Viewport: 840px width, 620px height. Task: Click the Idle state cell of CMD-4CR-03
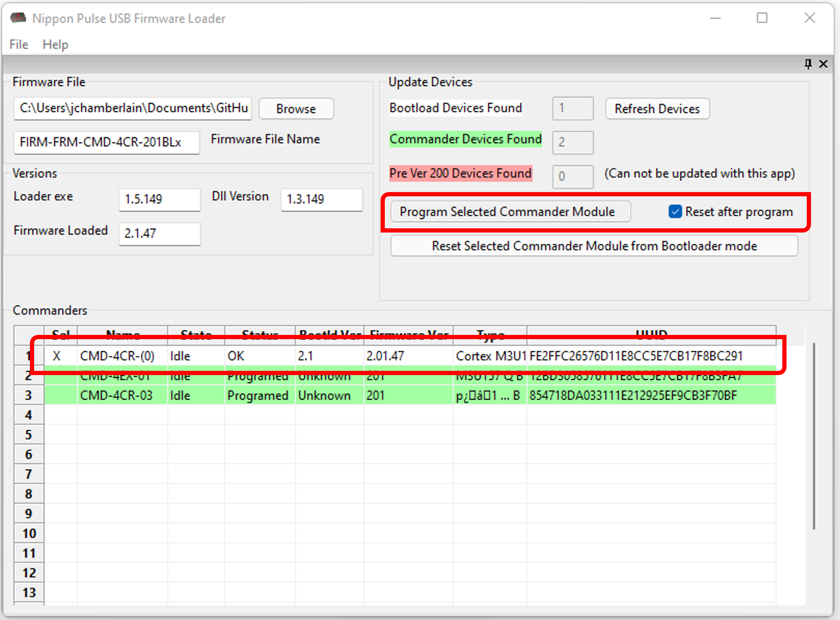(x=196, y=395)
